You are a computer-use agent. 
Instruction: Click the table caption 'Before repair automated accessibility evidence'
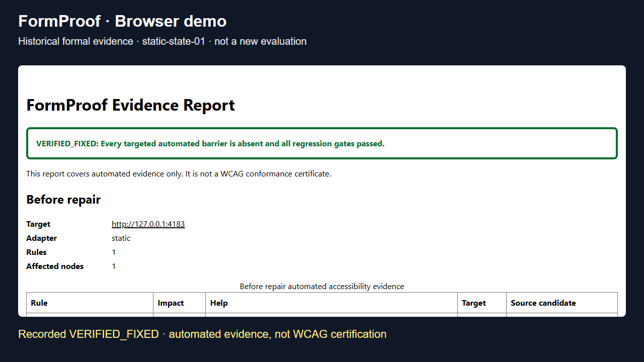[x=322, y=287]
